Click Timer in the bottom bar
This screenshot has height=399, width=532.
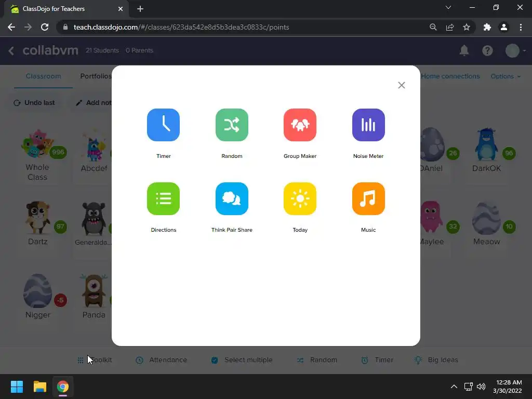377,360
